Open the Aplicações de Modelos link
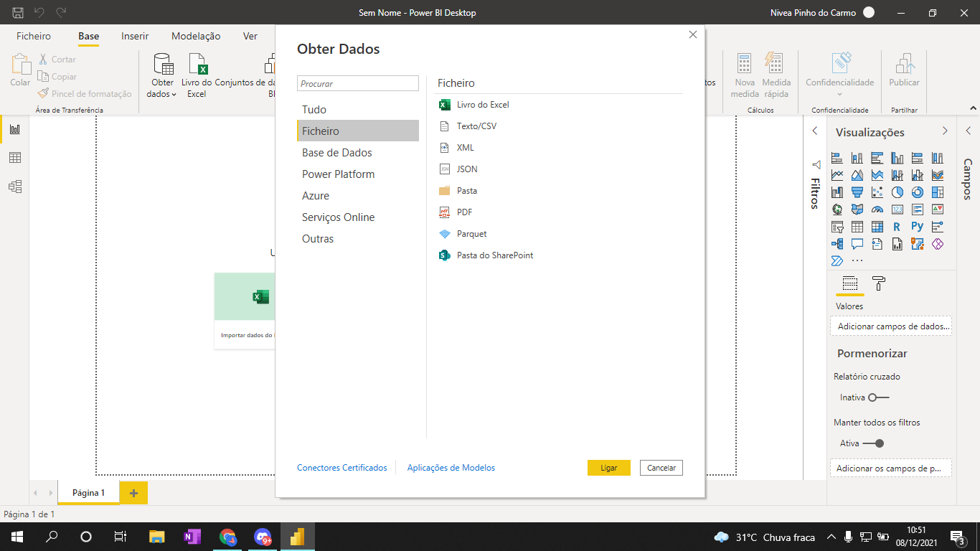The width and height of the screenshot is (980, 551). coord(451,468)
